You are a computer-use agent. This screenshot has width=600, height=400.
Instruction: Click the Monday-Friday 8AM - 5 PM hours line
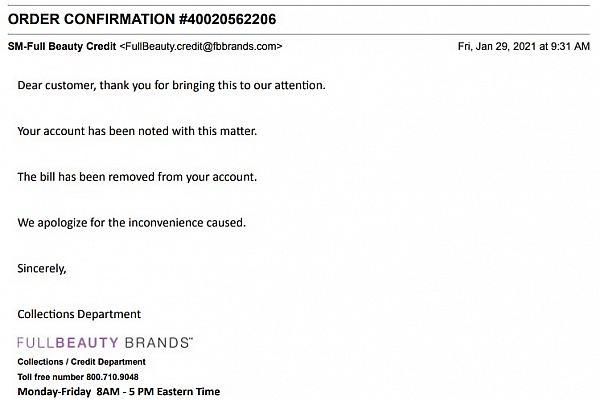coord(119,392)
